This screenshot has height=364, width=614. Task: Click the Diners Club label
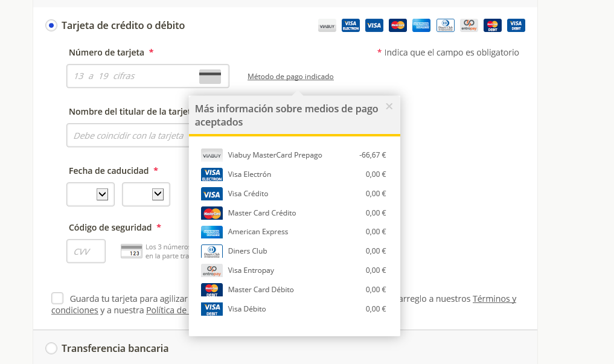248,251
